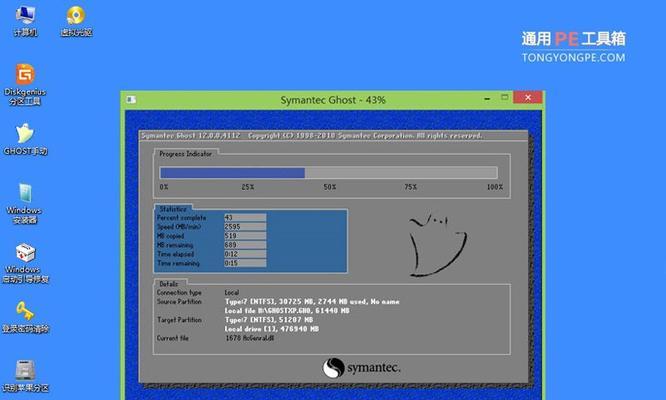
Task: Open 识别苹果分区 drive icon
Action: click(x=25, y=376)
